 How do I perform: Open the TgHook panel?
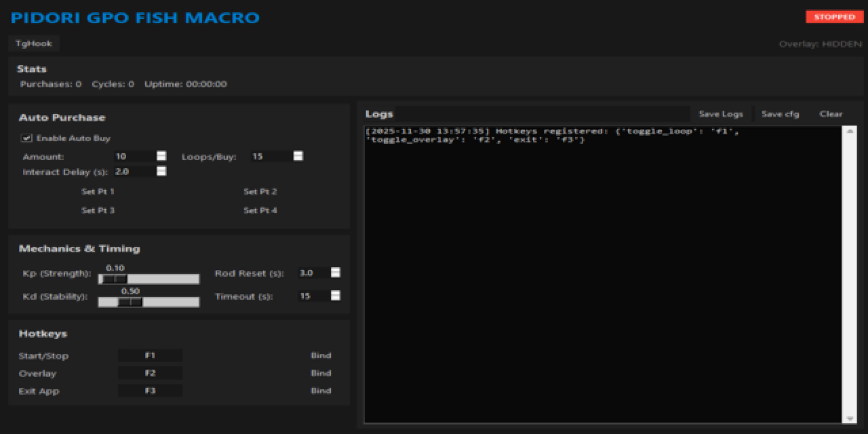(33, 43)
